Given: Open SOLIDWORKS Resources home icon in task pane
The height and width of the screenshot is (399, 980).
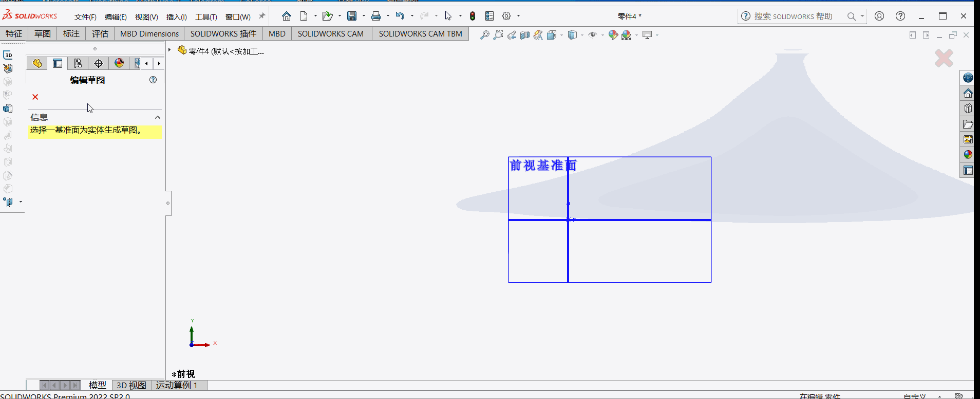Looking at the screenshot, I should coord(968,93).
